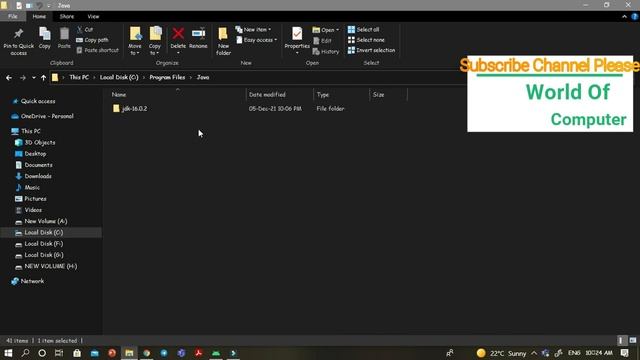Viewport: 640px width, 360px height.
Task: Sort by the Type column
Action: point(341,95)
